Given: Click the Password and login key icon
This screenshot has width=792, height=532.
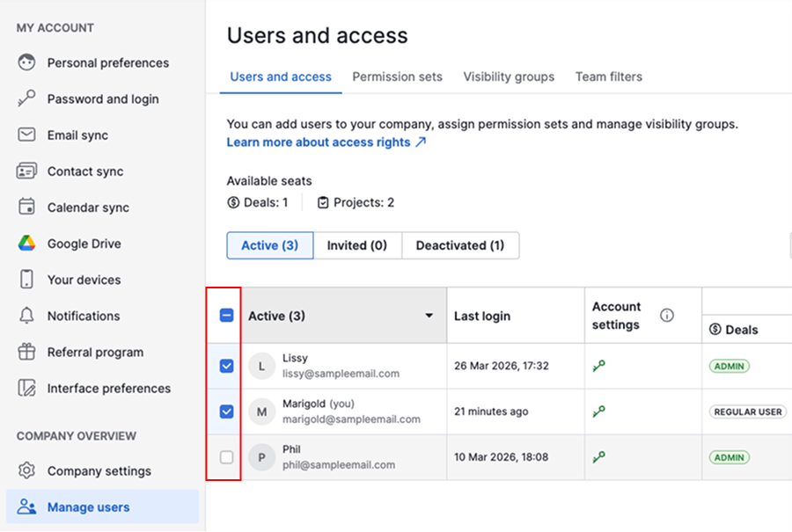Looking at the screenshot, I should tap(27, 98).
